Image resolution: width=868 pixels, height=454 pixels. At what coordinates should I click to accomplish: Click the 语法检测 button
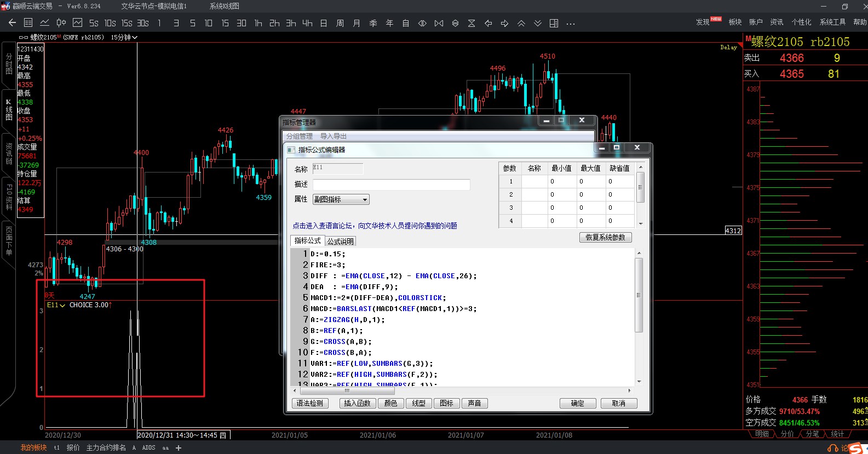[x=310, y=404]
